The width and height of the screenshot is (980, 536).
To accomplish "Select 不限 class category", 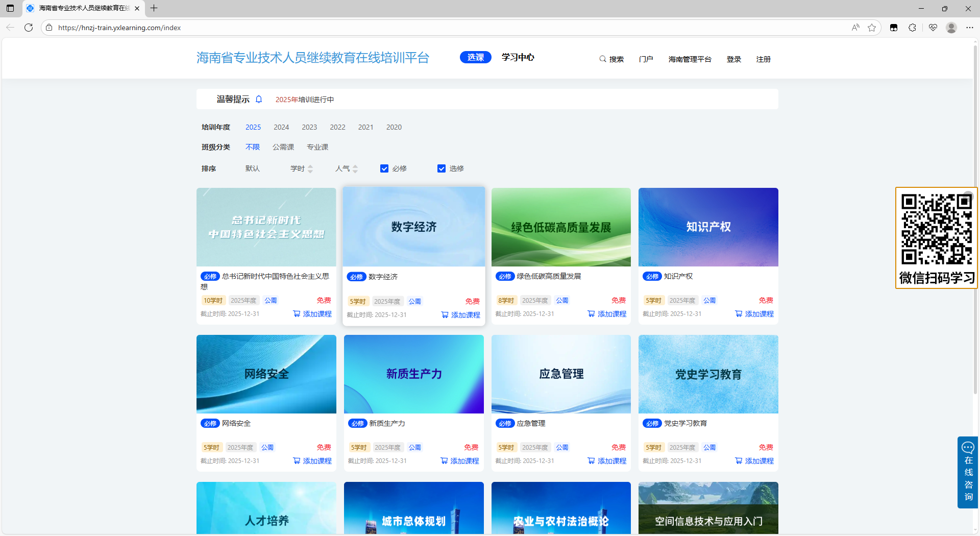I will click(253, 147).
